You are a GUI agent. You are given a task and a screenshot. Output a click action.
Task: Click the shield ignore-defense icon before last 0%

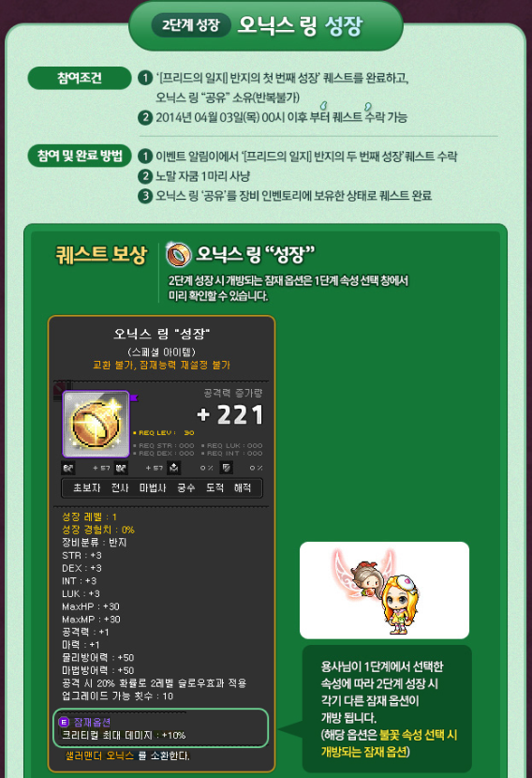click(x=226, y=468)
